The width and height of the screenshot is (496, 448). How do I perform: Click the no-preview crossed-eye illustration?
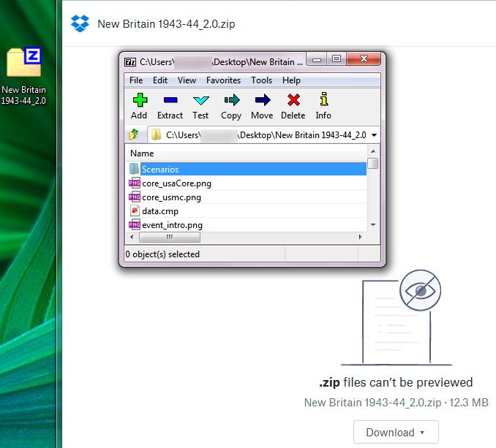pos(397,317)
